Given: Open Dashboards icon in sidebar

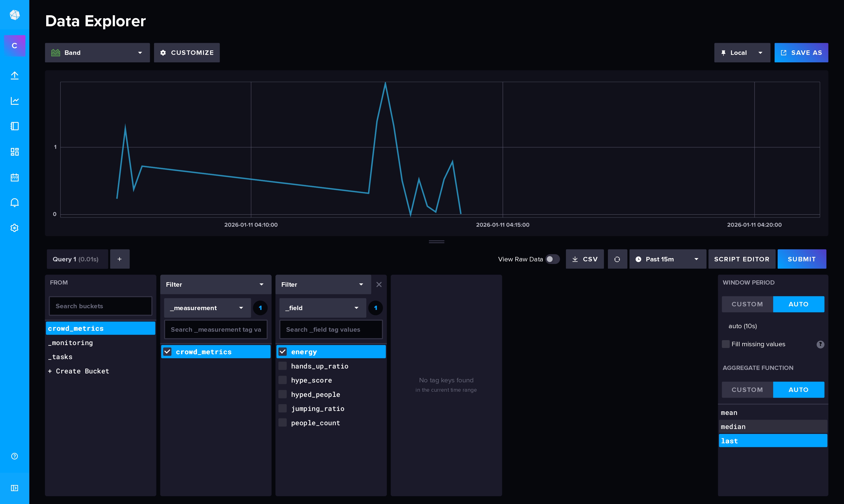Looking at the screenshot, I should click(14, 152).
